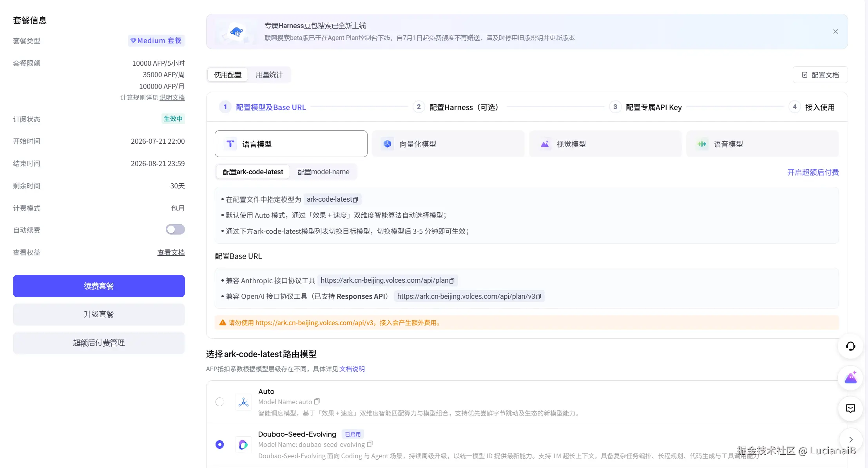Click the end time 2026-08-21 23:59

click(158, 164)
